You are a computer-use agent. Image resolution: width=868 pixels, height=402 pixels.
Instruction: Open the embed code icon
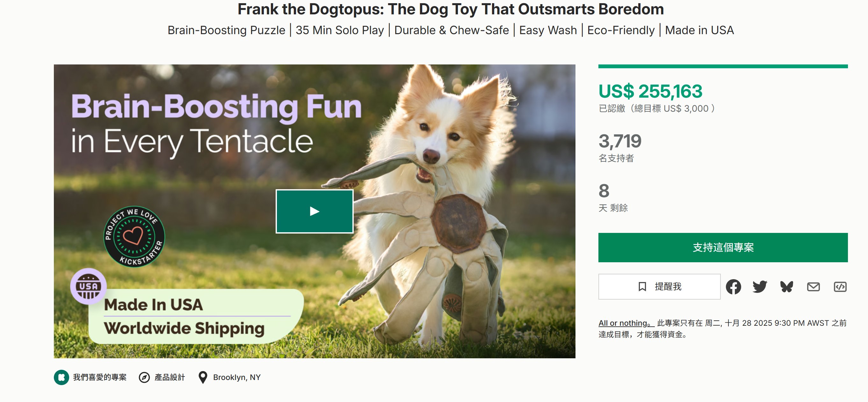click(840, 287)
